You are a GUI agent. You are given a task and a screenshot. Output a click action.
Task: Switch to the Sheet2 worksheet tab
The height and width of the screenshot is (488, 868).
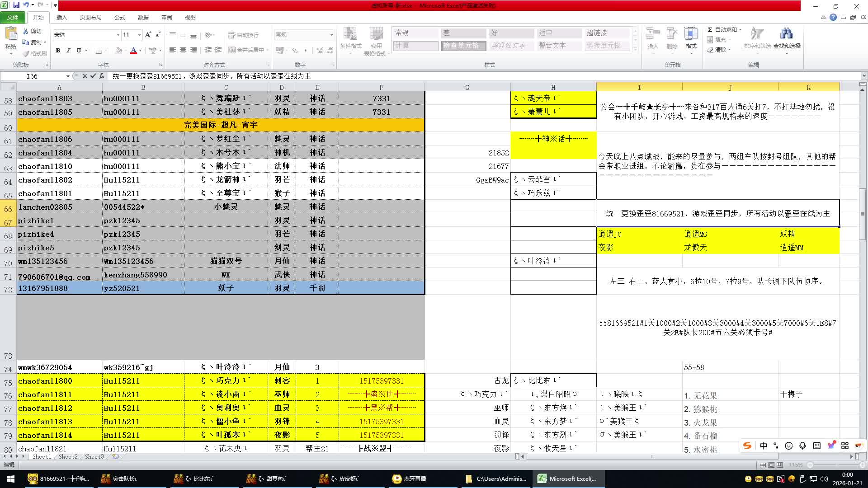pos(68,457)
